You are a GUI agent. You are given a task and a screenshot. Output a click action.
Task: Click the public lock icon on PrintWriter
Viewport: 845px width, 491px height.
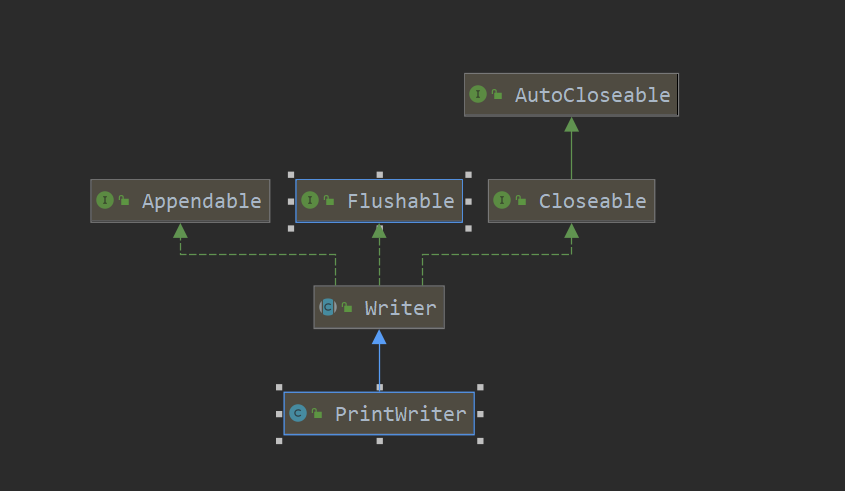click(317, 414)
